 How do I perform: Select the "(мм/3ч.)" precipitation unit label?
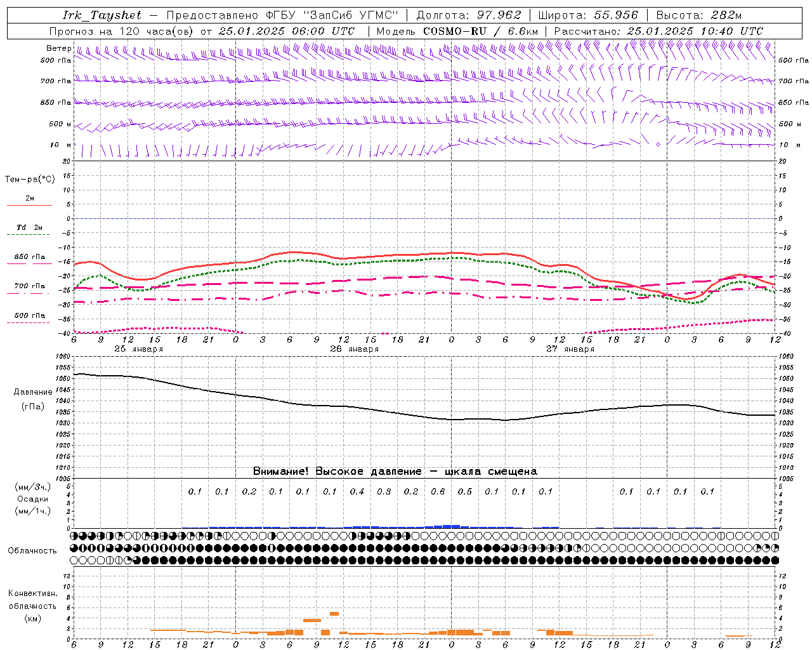(32, 487)
